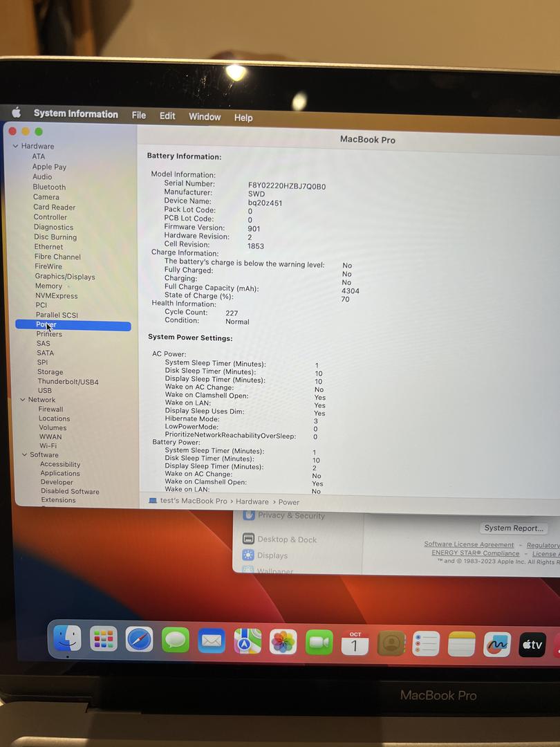Open Software License Agreement link
The image size is (560, 747).
pyautogui.click(x=469, y=544)
